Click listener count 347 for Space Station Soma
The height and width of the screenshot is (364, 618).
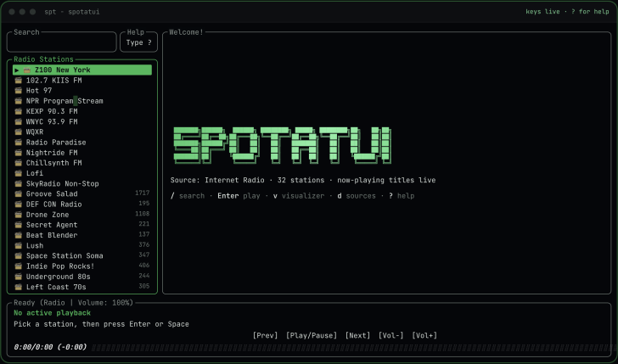coord(144,255)
